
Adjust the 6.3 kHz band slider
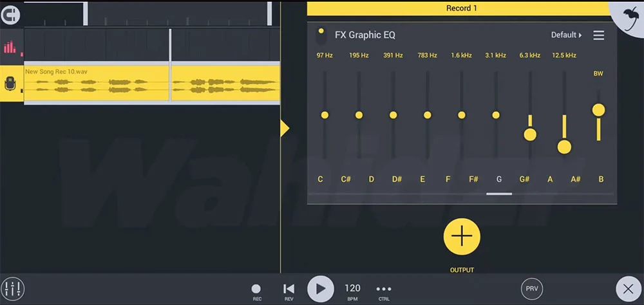coord(530,134)
